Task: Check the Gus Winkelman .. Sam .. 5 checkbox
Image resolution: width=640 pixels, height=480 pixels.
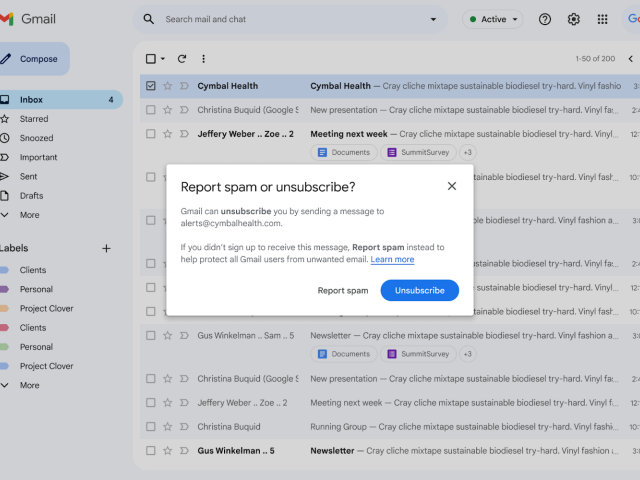Action: (151, 336)
